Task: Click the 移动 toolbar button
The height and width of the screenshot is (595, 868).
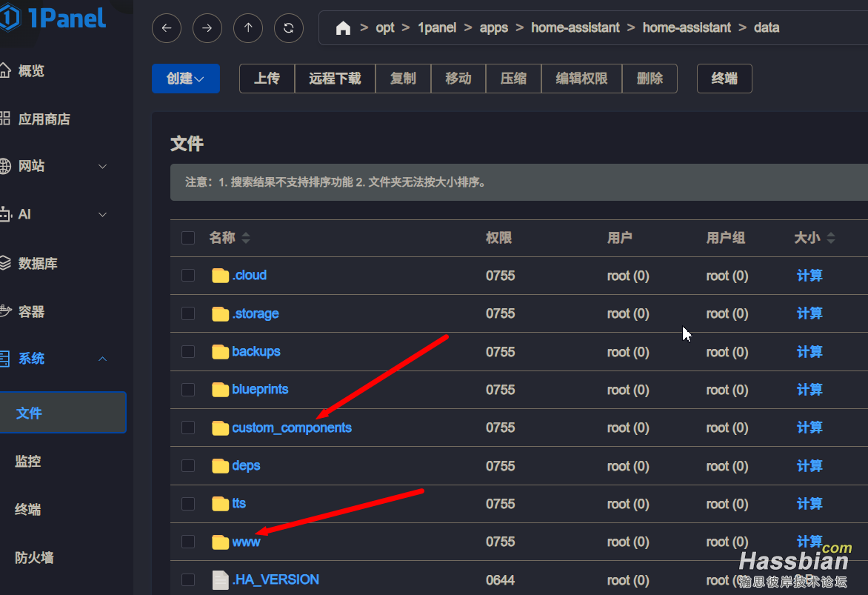Action: (458, 79)
